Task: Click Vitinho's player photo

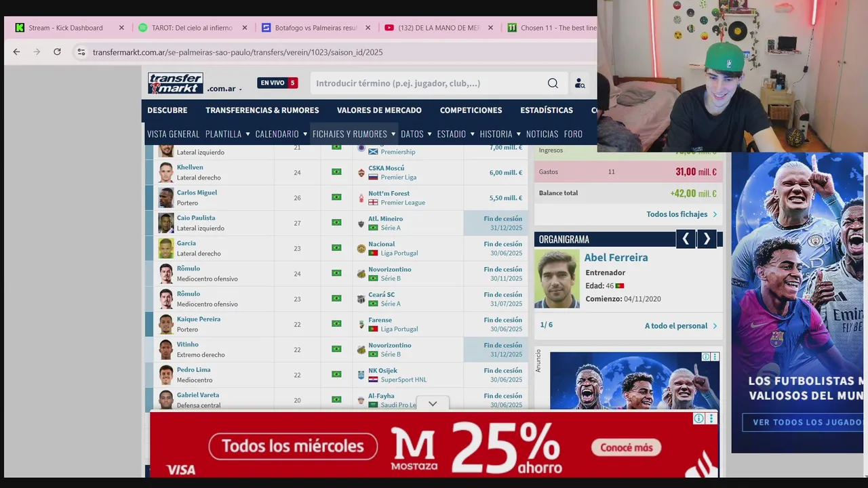Action: (x=166, y=350)
